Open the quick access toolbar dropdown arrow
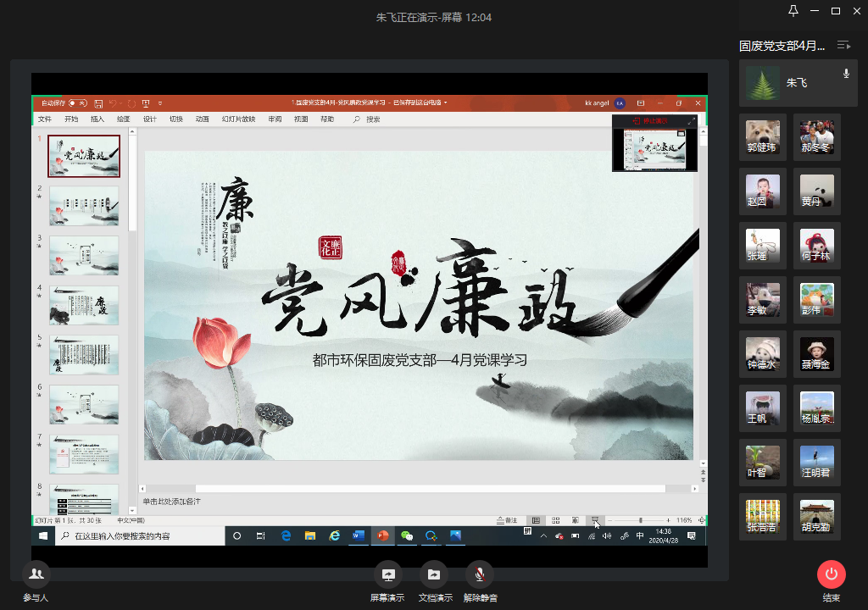Viewport: 868px width, 610px height. 160,103
